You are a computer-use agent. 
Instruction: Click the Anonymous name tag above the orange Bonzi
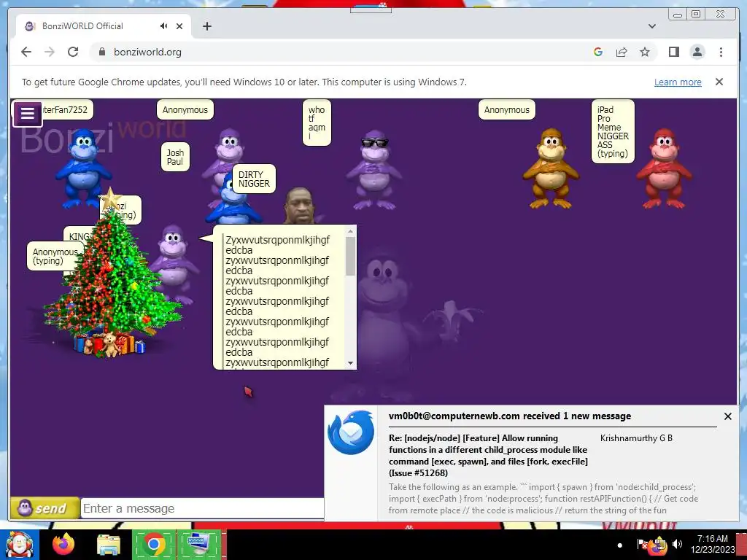507,110
